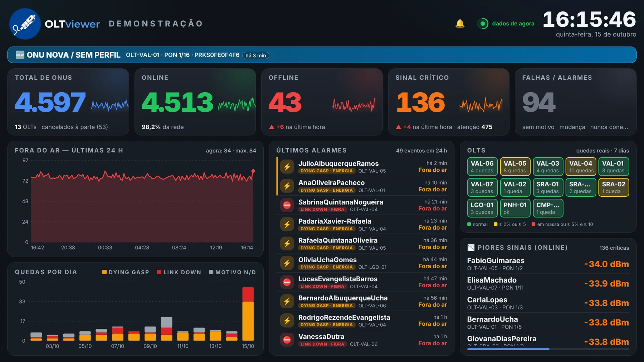Image resolution: width=644 pixels, height=362 pixels.
Task: Click the lightning icon for RodrigoRezendeEvangelista
Action: (x=287, y=321)
